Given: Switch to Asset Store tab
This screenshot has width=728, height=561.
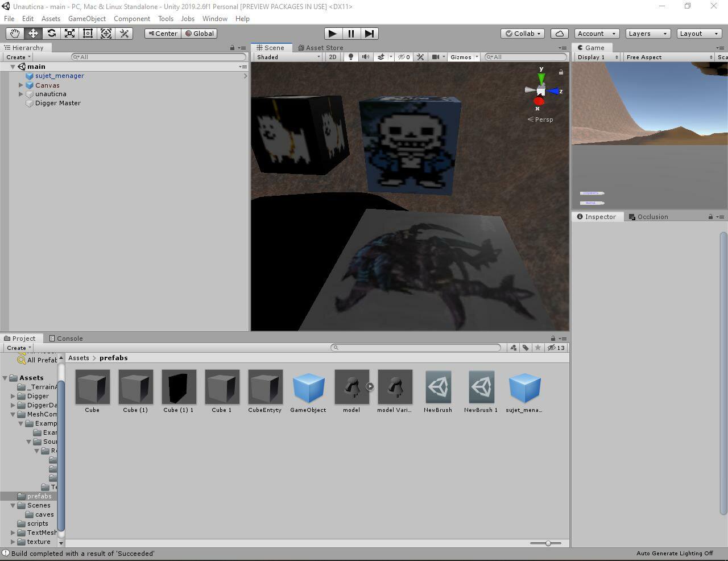Looking at the screenshot, I should (x=321, y=48).
